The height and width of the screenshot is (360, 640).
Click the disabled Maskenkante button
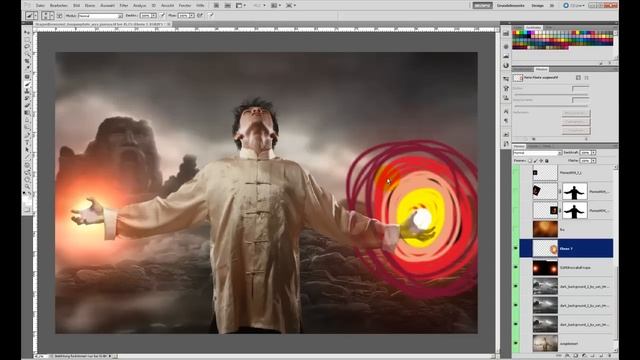576,113
